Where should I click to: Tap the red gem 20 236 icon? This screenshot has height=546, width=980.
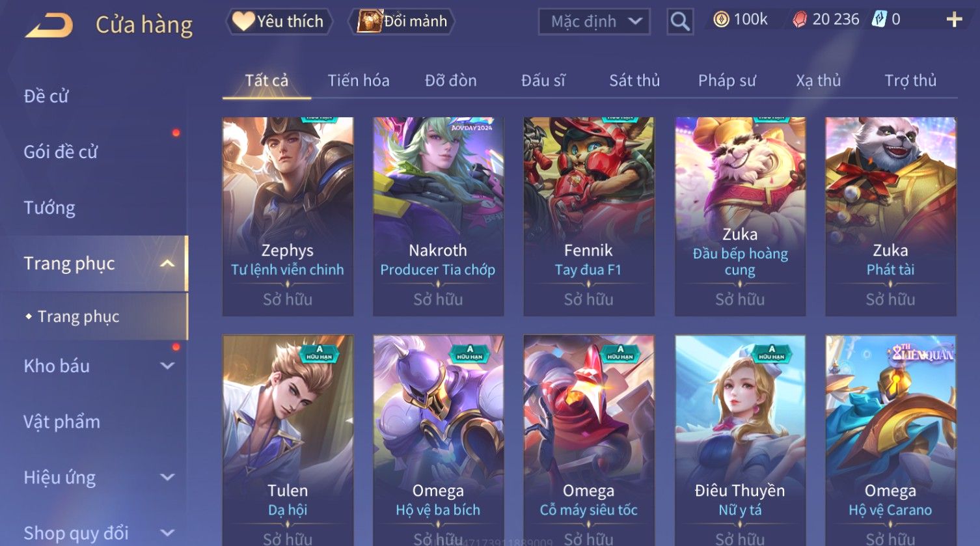pyautogui.click(x=800, y=20)
